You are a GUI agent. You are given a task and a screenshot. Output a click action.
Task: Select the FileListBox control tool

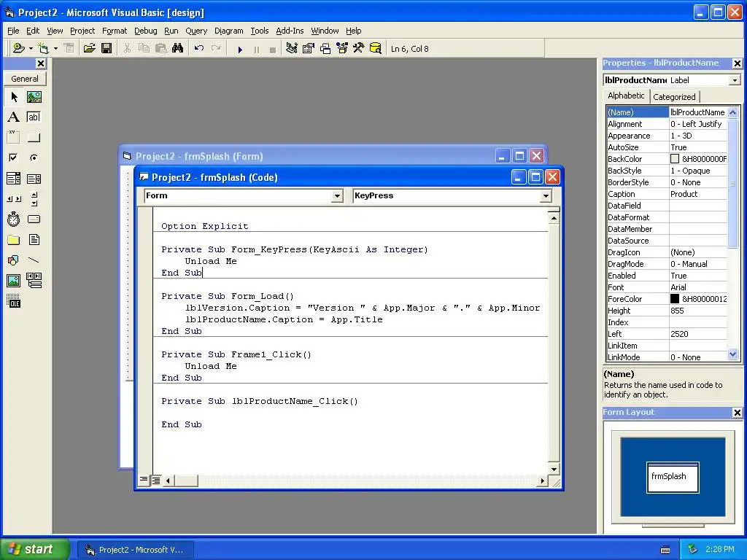tap(34, 239)
